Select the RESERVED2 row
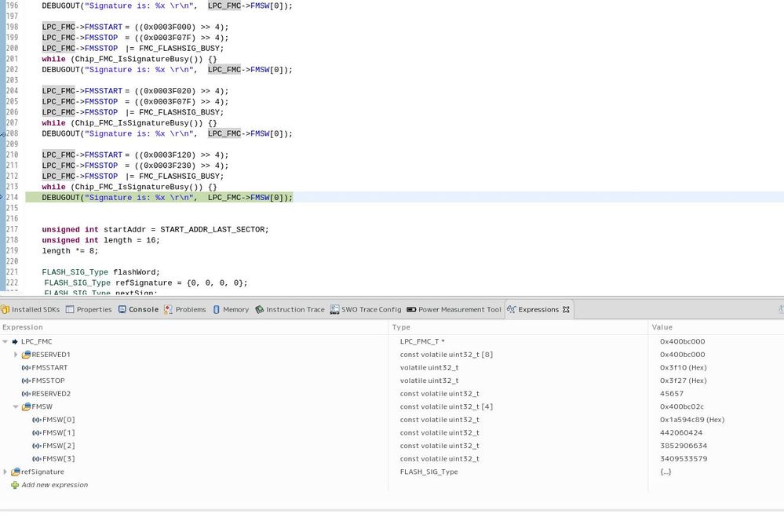The width and height of the screenshot is (784, 532). 392,393
